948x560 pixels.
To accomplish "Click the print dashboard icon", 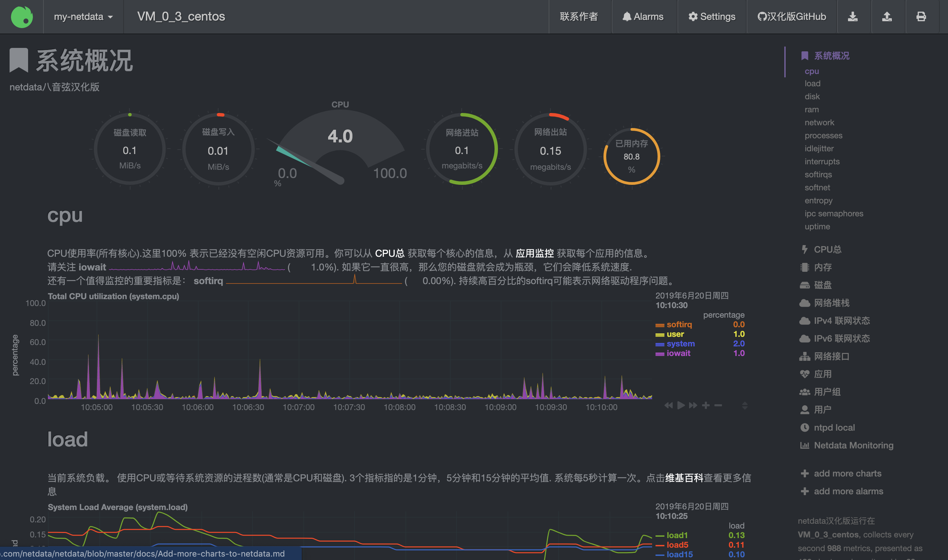I will point(922,17).
